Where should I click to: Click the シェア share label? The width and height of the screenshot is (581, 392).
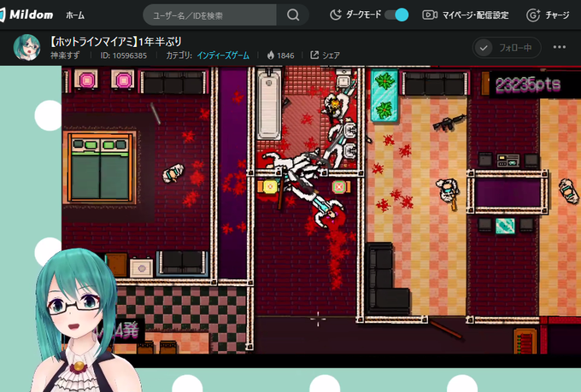331,56
